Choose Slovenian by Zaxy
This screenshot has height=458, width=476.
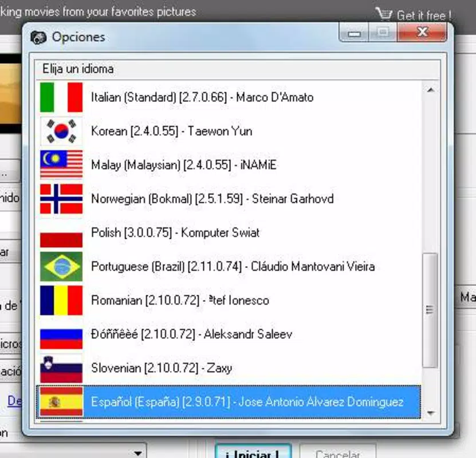pos(229,368)
